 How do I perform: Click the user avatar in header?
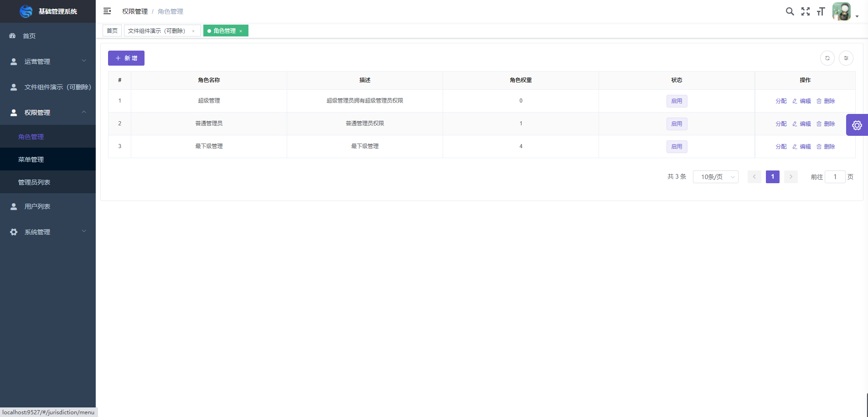(x=841, y=11)
